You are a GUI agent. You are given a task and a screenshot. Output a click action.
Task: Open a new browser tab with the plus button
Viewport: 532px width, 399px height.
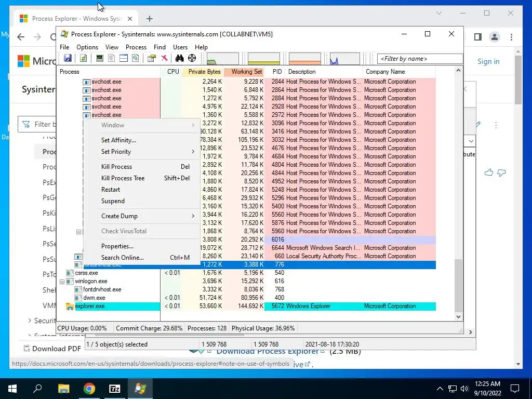[x=150, y=19]
